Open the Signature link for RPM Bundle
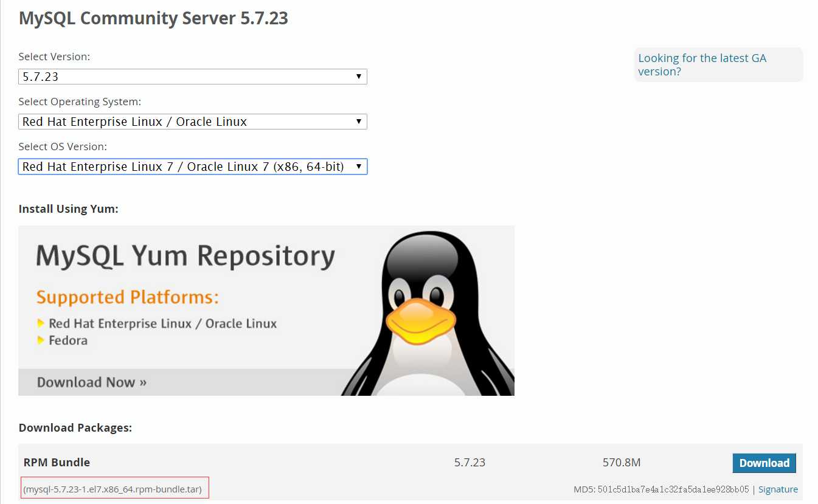818x504 pixels. 778,489
